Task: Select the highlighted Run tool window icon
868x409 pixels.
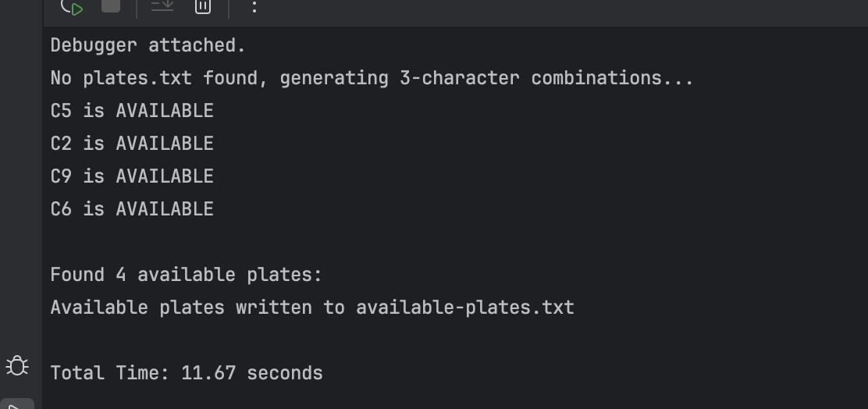Action: [17, 404]
